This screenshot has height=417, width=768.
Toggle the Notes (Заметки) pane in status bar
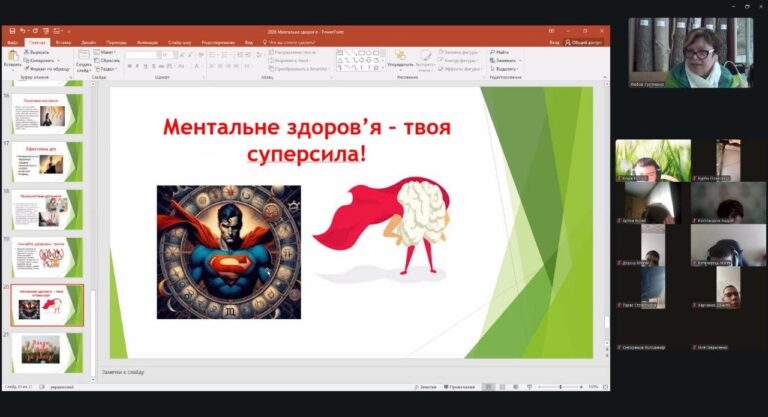point(424,387)
